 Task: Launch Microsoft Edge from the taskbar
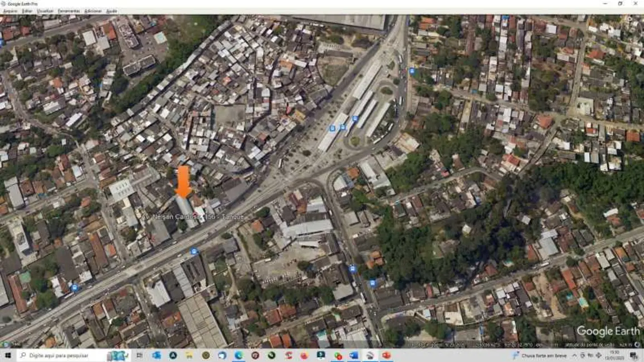[x=238, y=355]
